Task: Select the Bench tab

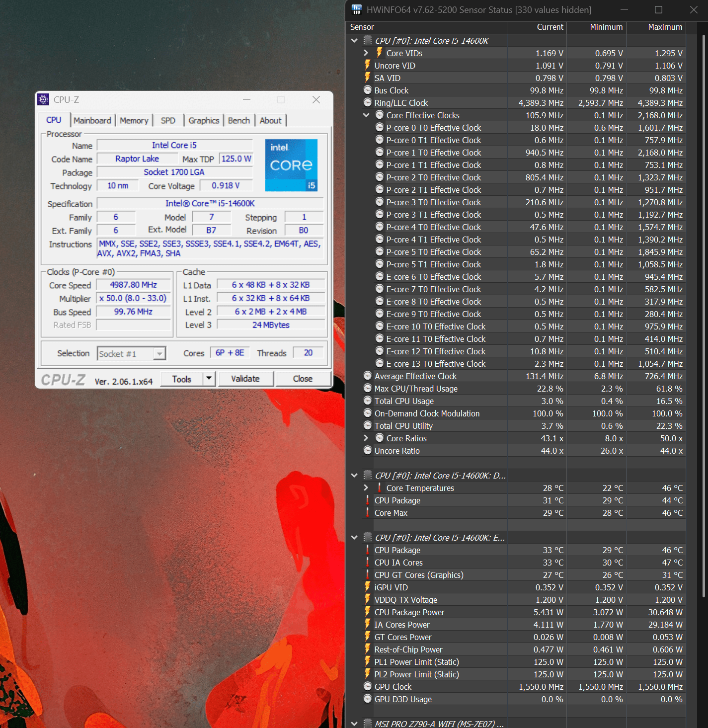Action: coord(239,120)
